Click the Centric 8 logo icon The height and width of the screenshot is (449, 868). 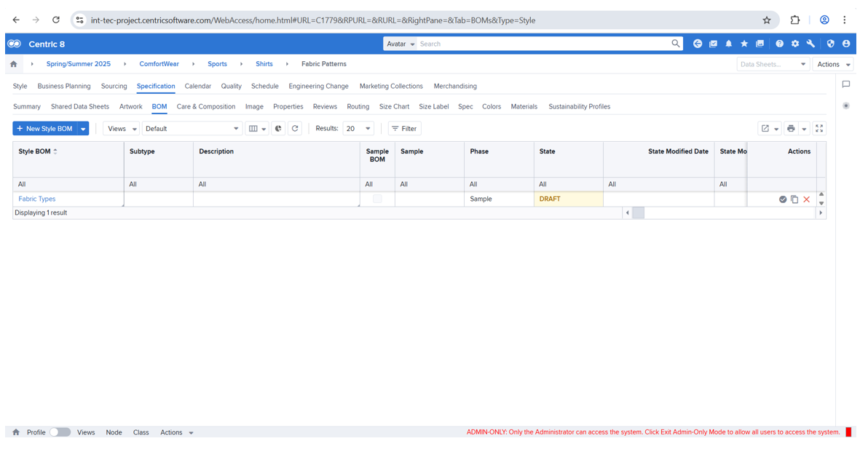point(15,44)
